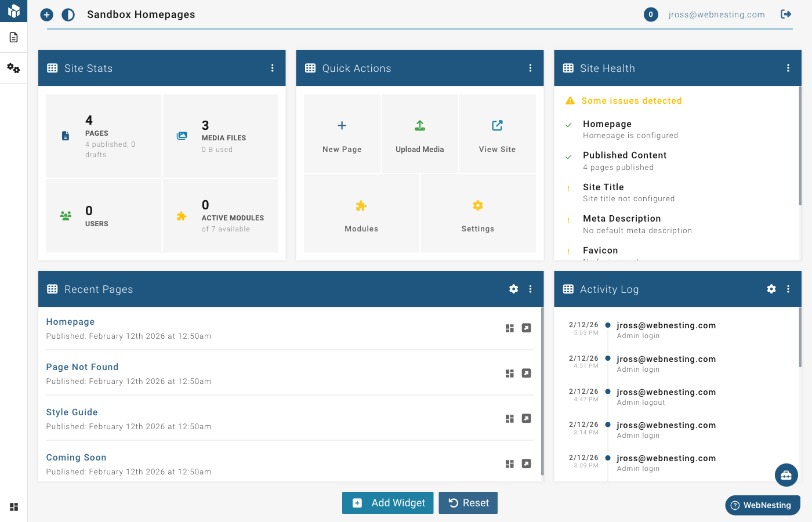
Task: Click the dashboard widgets icon at sidebar bottom
Action: pyautogui.click(x=13, y=507)
